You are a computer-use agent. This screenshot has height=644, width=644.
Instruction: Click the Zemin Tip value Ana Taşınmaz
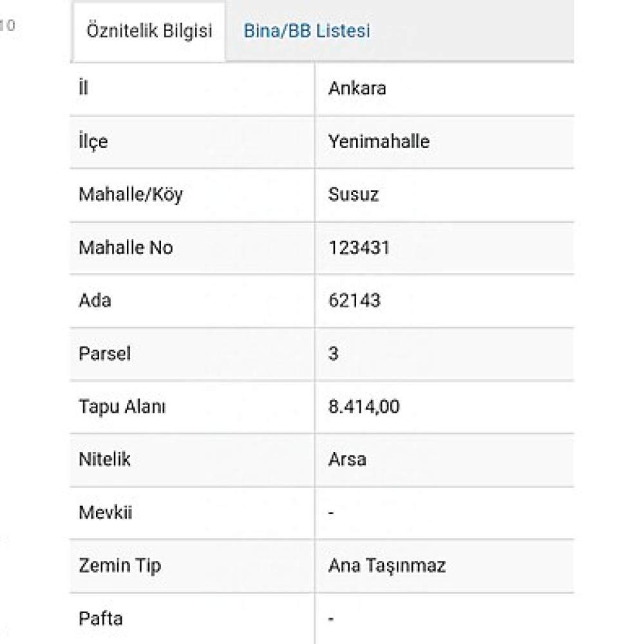coord(387,565)
